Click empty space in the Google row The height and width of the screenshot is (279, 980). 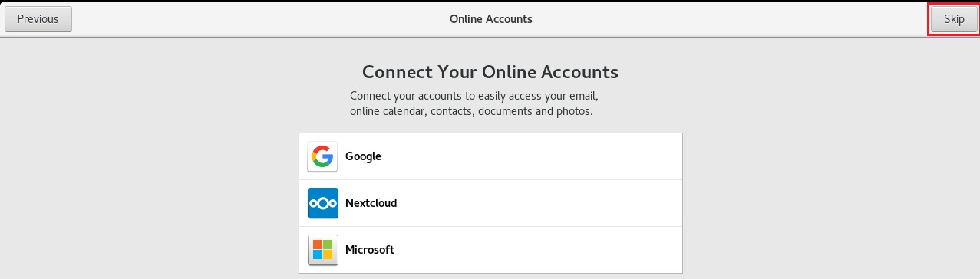[x=530, y=156]
